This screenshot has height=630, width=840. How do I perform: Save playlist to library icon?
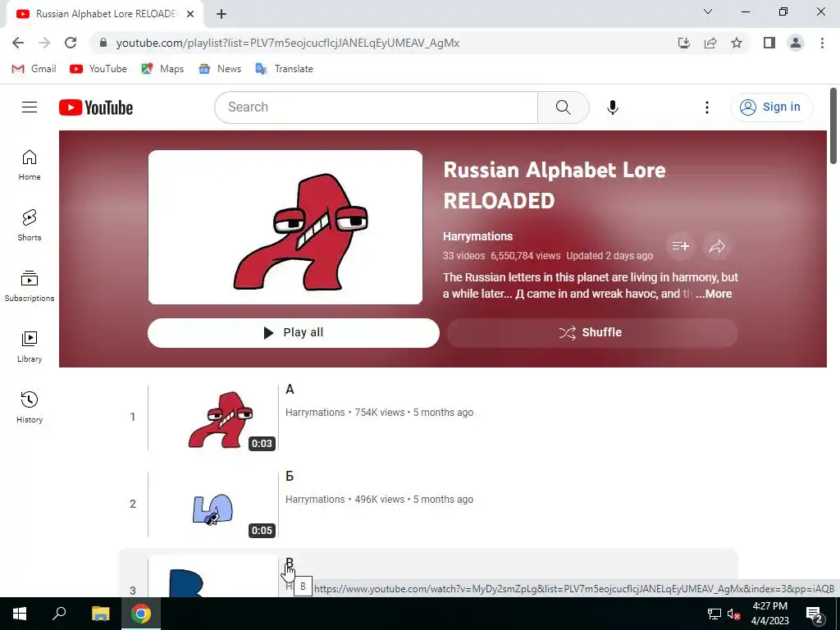(x=680, y=246)
